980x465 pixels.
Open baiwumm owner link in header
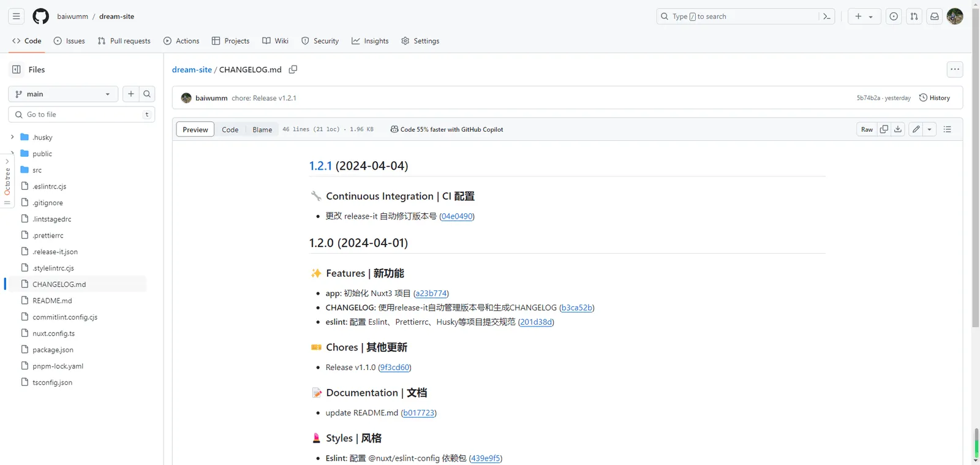(x=73, y=17)
